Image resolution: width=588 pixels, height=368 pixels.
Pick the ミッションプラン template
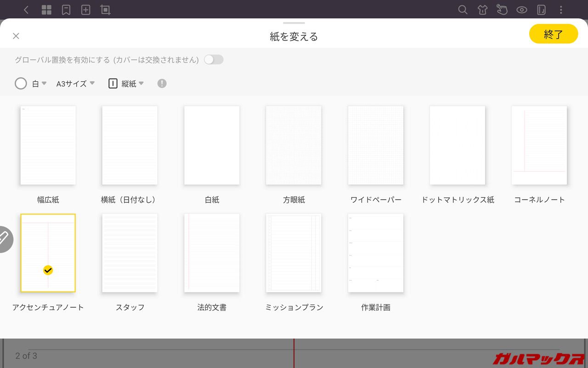(294, 253)
